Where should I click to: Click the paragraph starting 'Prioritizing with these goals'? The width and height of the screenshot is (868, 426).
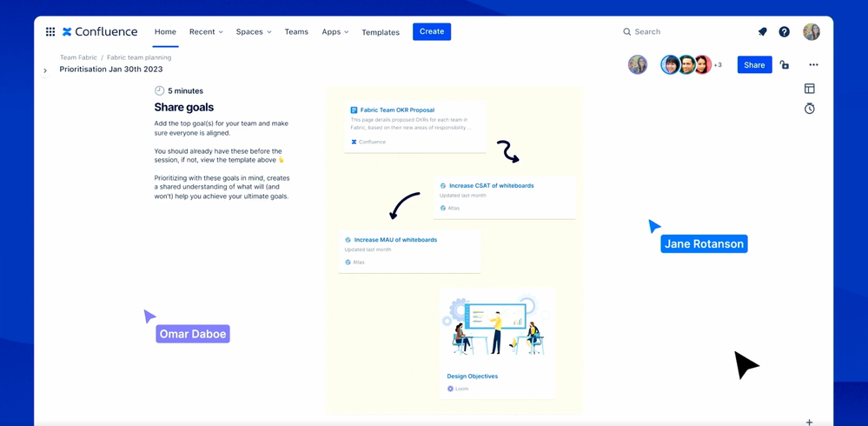[222, 187]
